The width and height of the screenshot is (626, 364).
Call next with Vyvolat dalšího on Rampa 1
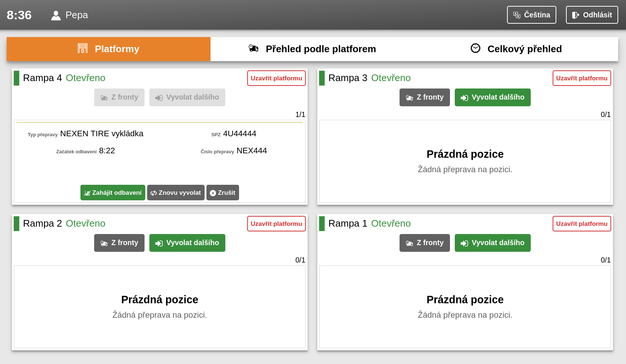click(493, 243)
